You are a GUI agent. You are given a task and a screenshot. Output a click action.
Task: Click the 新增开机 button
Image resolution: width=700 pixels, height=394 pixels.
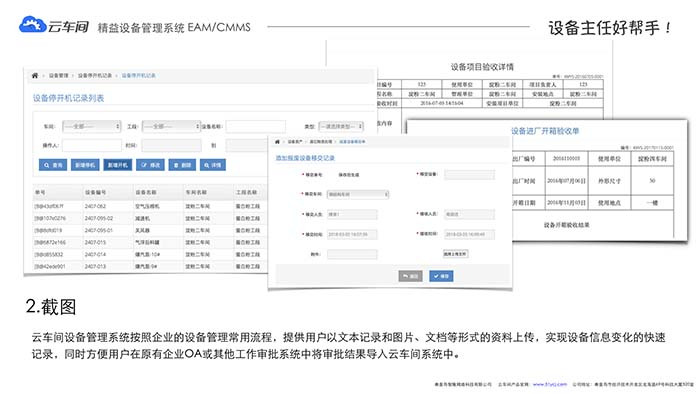point(117,165)
